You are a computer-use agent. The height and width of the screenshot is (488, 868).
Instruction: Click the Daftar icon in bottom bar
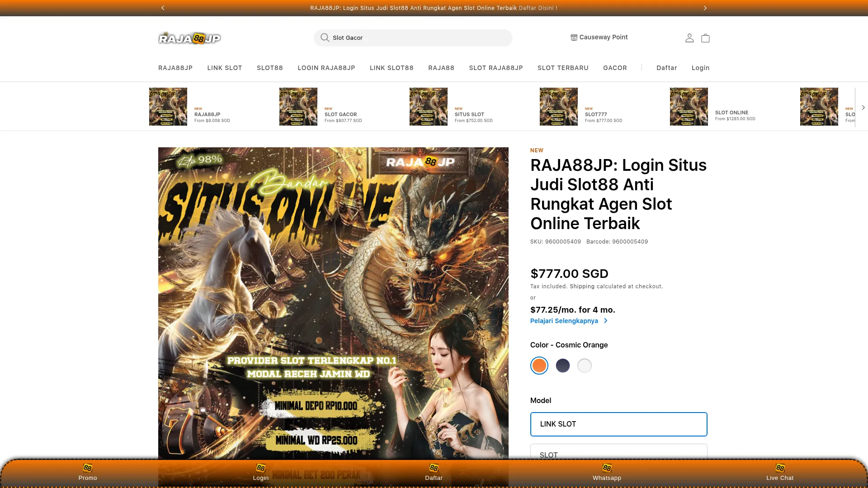pos(434,468)
